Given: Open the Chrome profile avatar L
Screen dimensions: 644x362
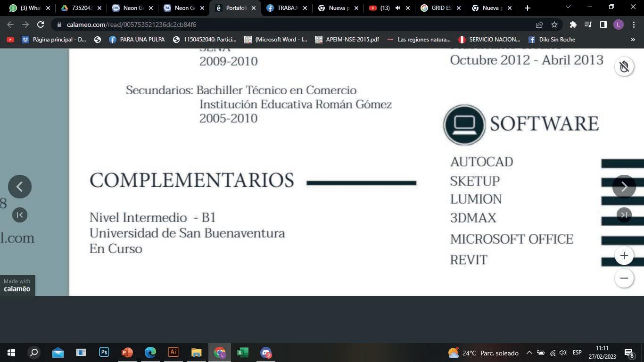Looking at the screenshot, I should 618,25.
